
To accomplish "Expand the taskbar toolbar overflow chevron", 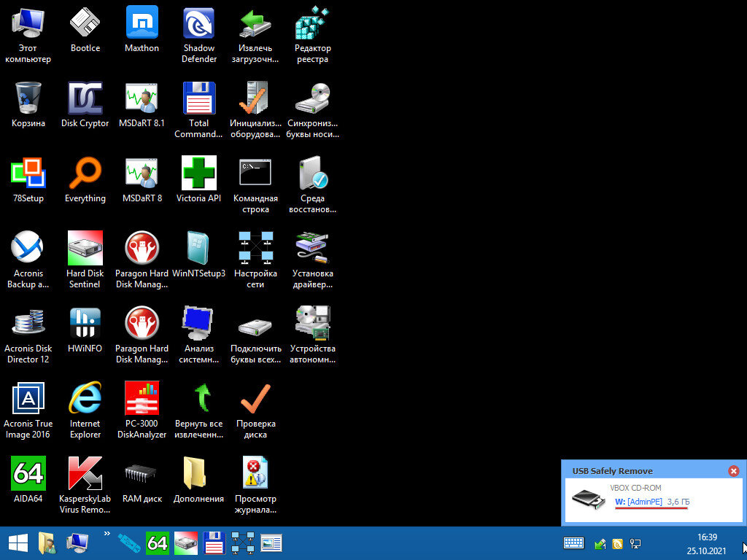I will point(107,533).
